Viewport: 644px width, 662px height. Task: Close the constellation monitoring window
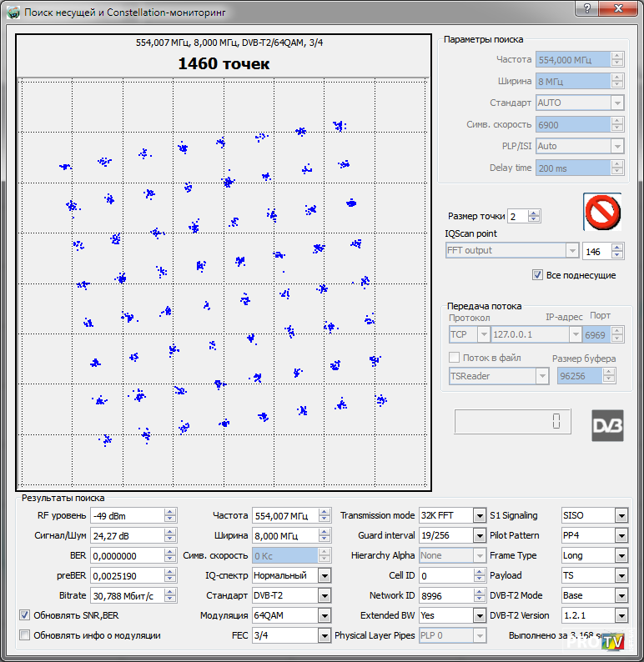621,8
